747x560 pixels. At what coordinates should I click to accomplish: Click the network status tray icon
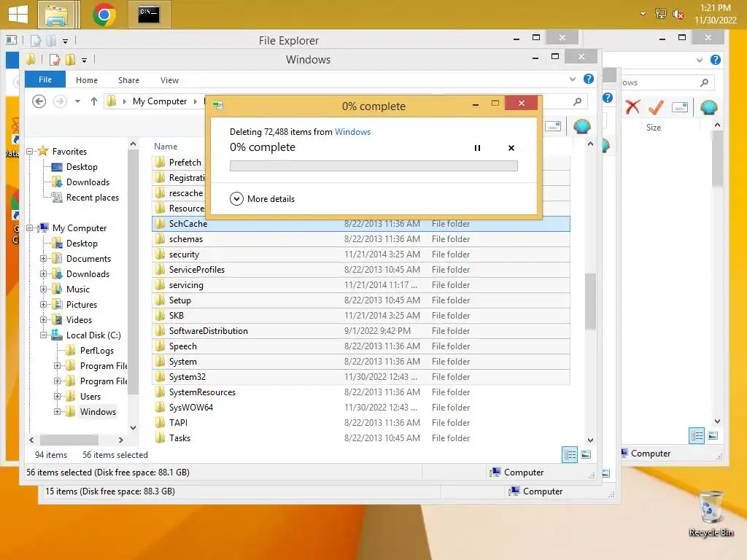coord(661,15)
